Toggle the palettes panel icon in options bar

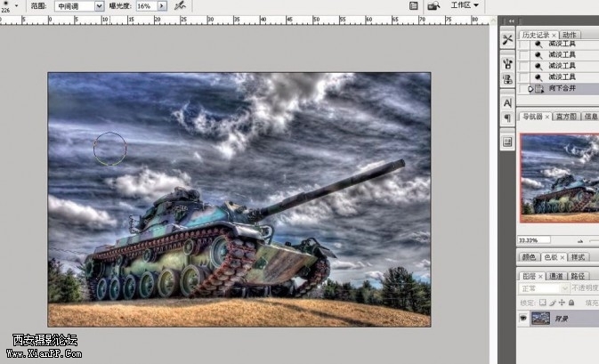coord(413,5)
